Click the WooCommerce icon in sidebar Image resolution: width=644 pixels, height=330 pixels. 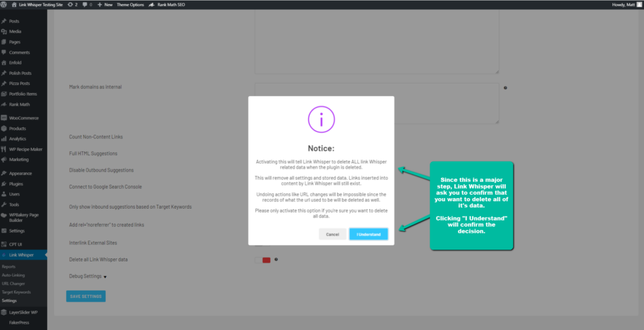[x=4, y=118]
